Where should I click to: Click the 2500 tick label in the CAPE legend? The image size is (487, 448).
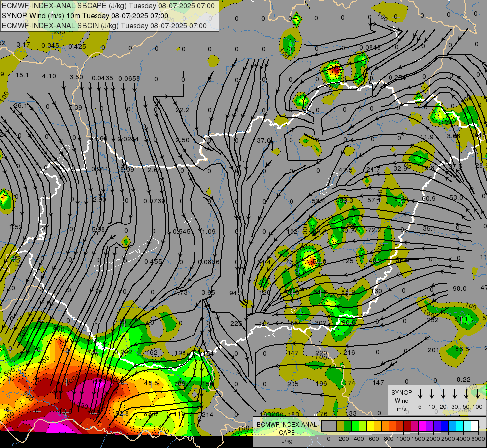click(x=448, y=439)
